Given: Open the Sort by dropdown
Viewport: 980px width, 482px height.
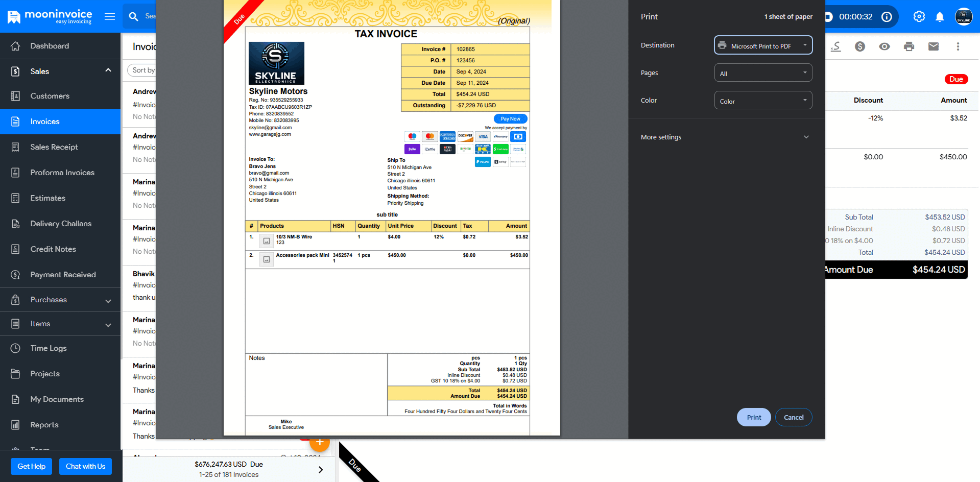Looking at the screenshot, I should click(142, 70).
